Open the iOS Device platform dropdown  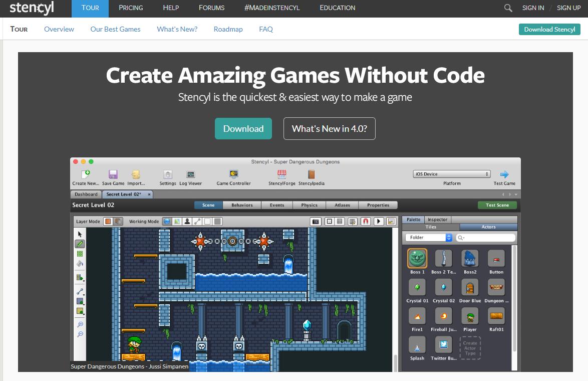451,174
